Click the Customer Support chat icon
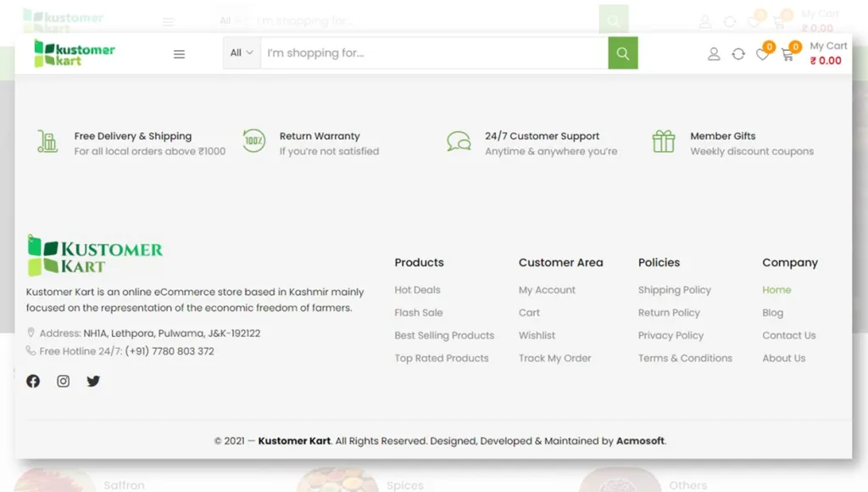The height and width of the screenshot is (492, 868). click(459, 142)
